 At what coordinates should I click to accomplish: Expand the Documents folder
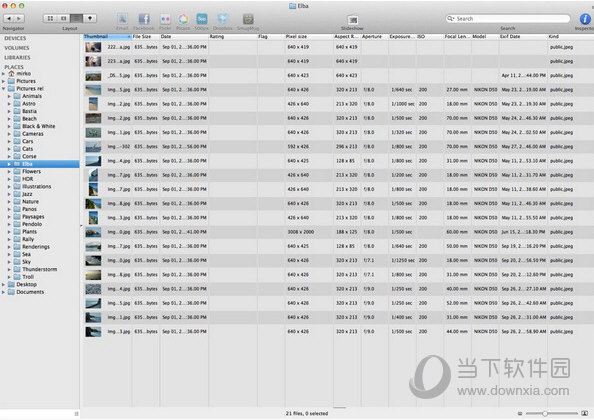[x=3, y=292]
